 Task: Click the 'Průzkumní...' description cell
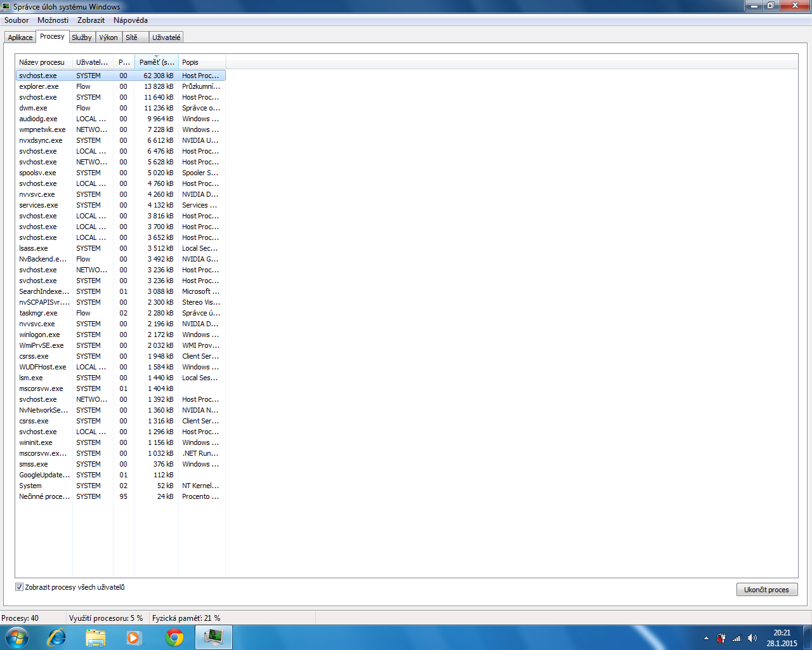(x=201, y=86)
